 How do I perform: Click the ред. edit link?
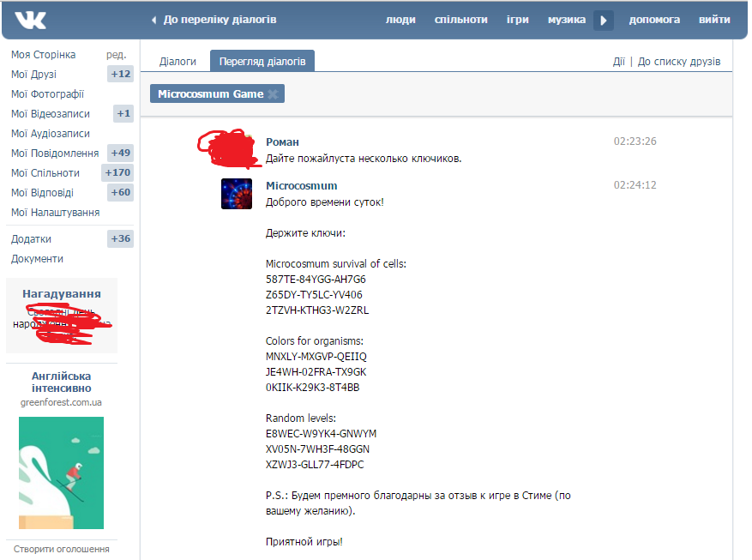click(117, 55)
